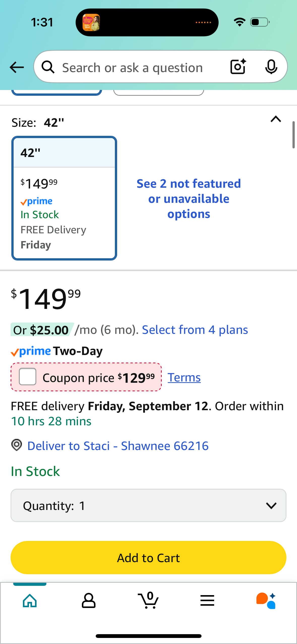Check the coupon price checkbox
This screenshot has height=644, width=297.
tap(28, 376)
